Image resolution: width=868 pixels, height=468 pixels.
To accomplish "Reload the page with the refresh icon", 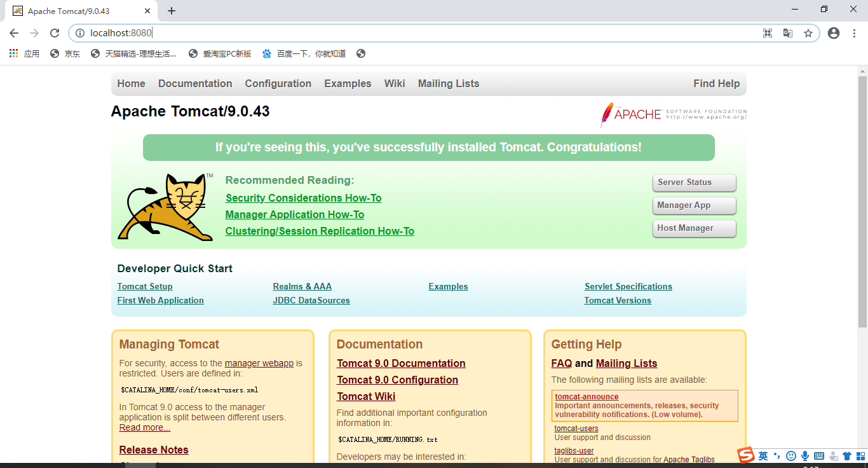I will [x=55, y=33].
